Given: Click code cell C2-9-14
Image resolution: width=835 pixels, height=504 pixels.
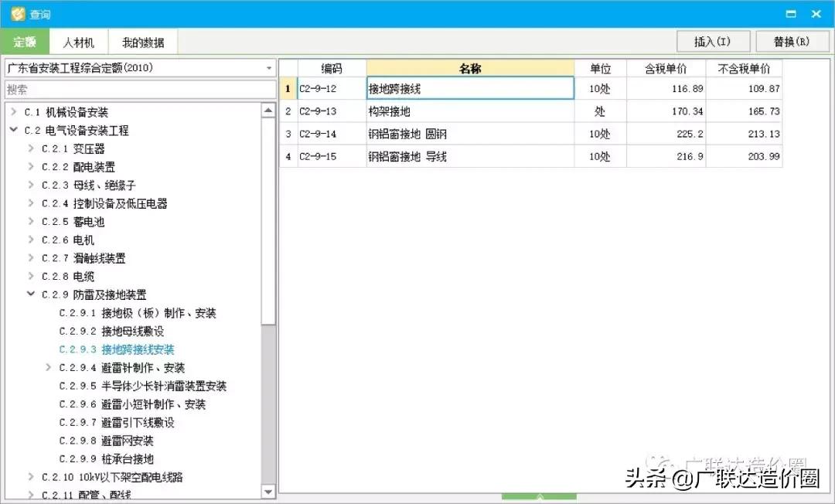Looking at the screenshot, I should [332, 134].
